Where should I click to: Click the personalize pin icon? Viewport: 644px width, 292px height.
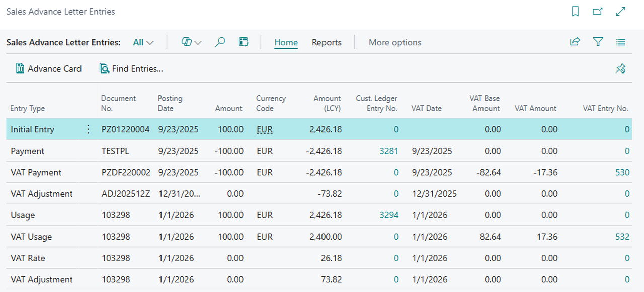[x=621, y=69]
